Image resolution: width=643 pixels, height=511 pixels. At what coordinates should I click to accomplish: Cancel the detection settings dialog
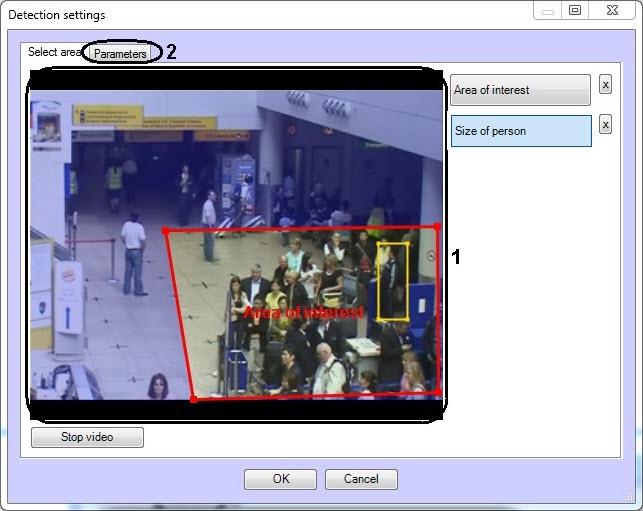[361, 479]
